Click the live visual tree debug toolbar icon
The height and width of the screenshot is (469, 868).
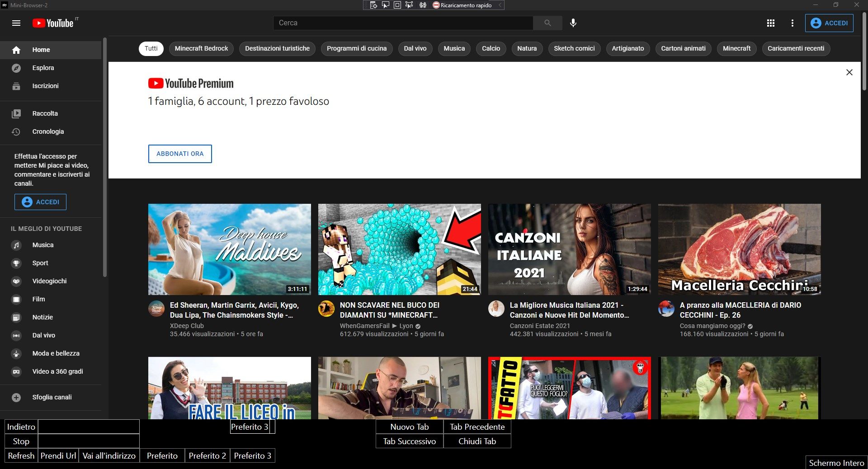373,5
